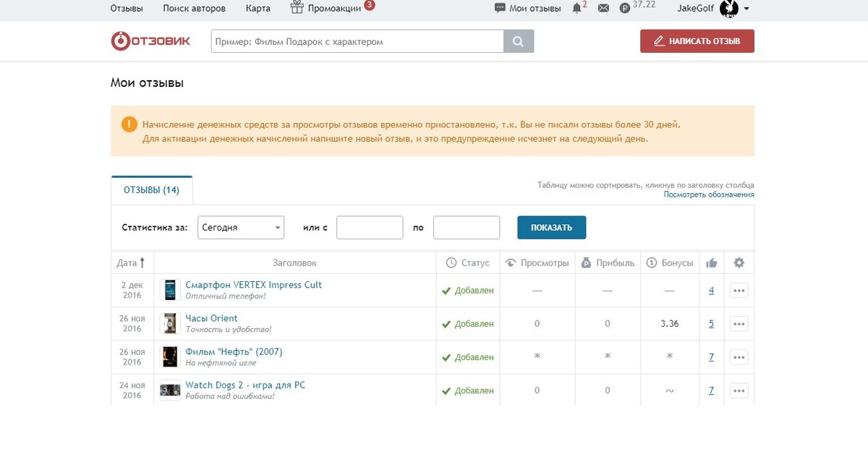
Task: Click the Watch Dogs 2 thumbnail
Action: pos(170,390)
